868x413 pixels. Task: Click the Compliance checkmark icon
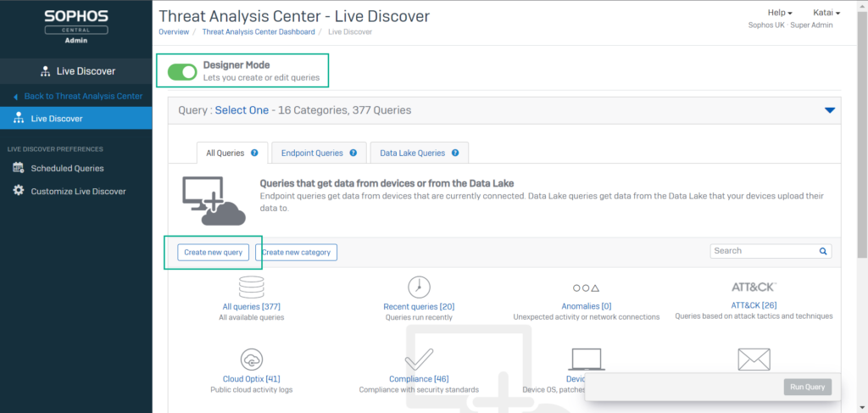[419, 360]
